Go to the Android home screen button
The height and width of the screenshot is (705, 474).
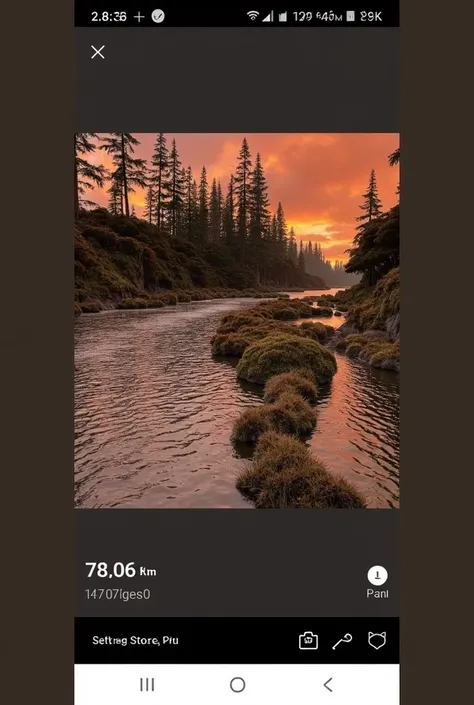(237, 685)
